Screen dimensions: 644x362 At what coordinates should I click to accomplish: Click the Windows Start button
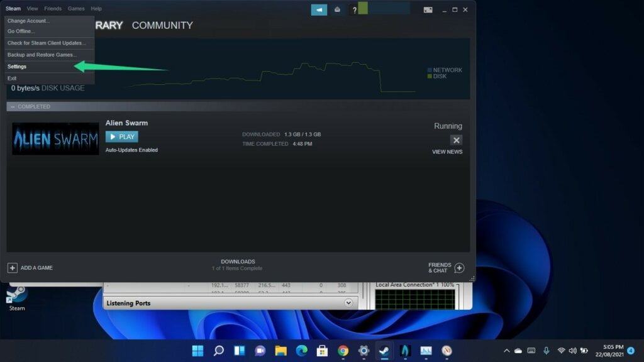197,351
